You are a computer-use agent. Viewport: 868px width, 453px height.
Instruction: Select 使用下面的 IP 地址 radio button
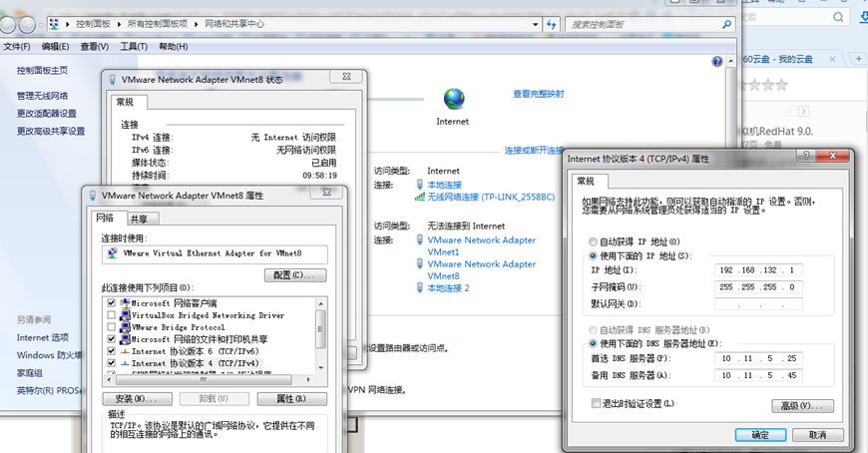[593, 255]
